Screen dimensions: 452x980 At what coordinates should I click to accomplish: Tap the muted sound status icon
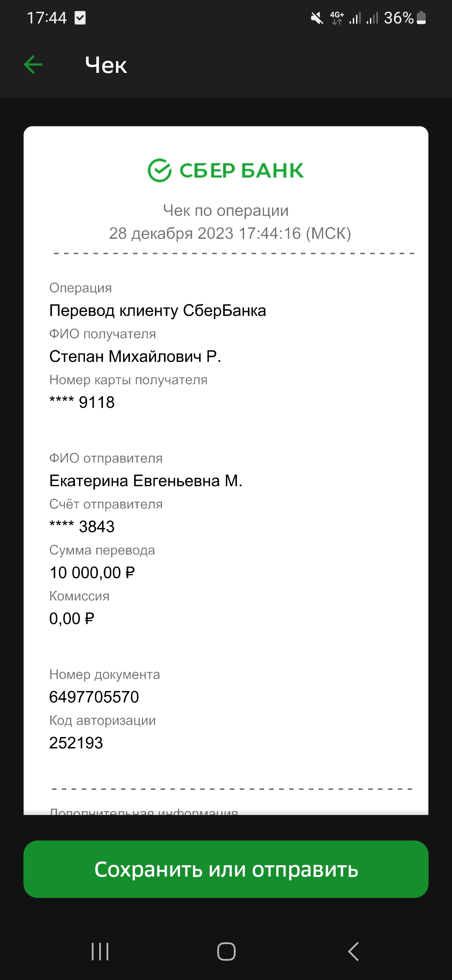point(317,18)
